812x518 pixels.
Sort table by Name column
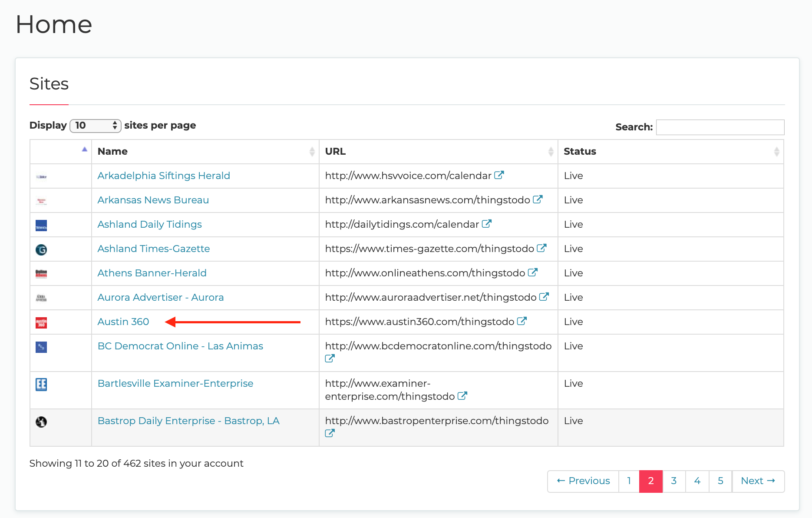pos(205,151)
